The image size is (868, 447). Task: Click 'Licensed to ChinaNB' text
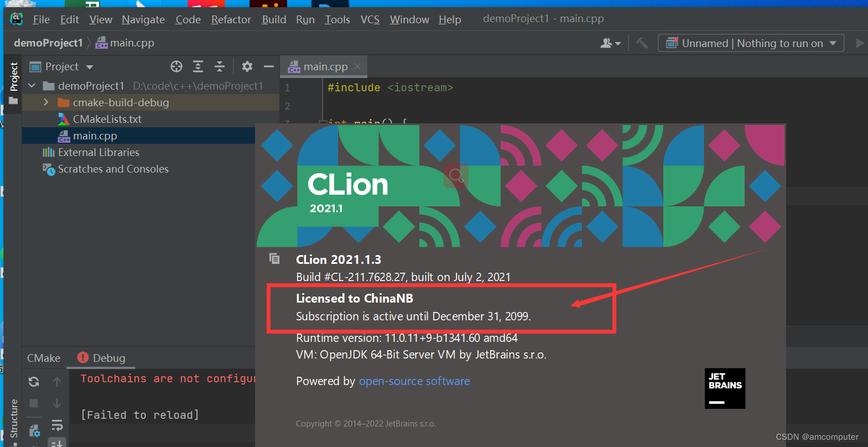coord(355,298)
